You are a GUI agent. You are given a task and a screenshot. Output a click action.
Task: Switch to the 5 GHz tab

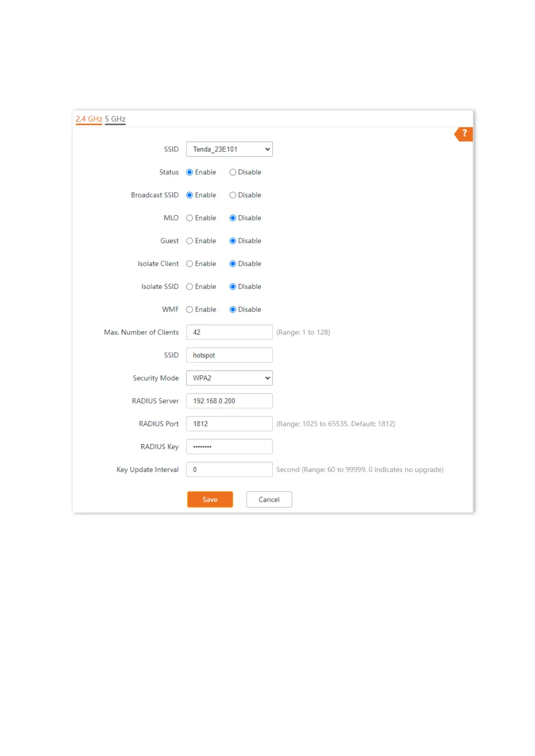click(115, 119)
